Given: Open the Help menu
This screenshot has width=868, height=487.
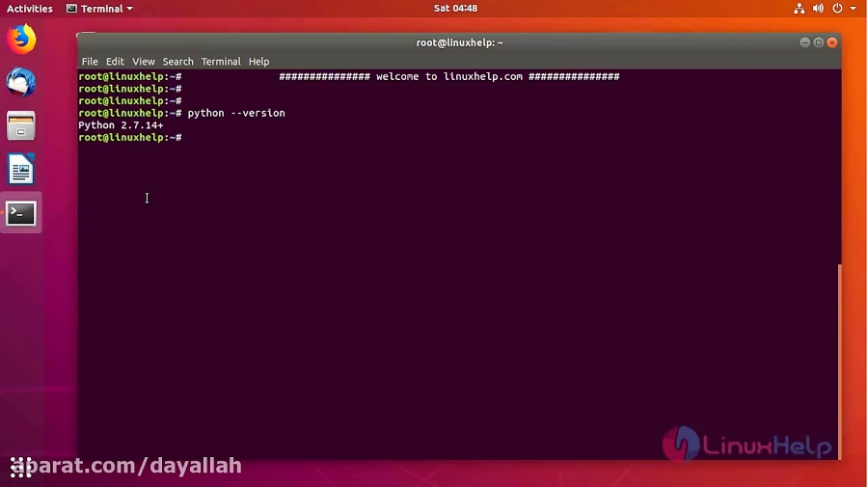Looking at the screenshot, I should click(x=258, y=62).
